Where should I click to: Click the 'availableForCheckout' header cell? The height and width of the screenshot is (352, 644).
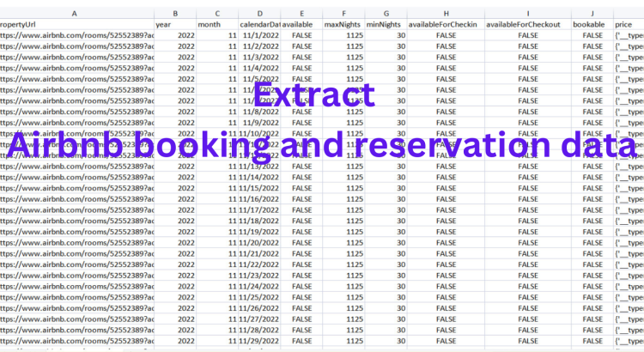[x=528, y=25]
